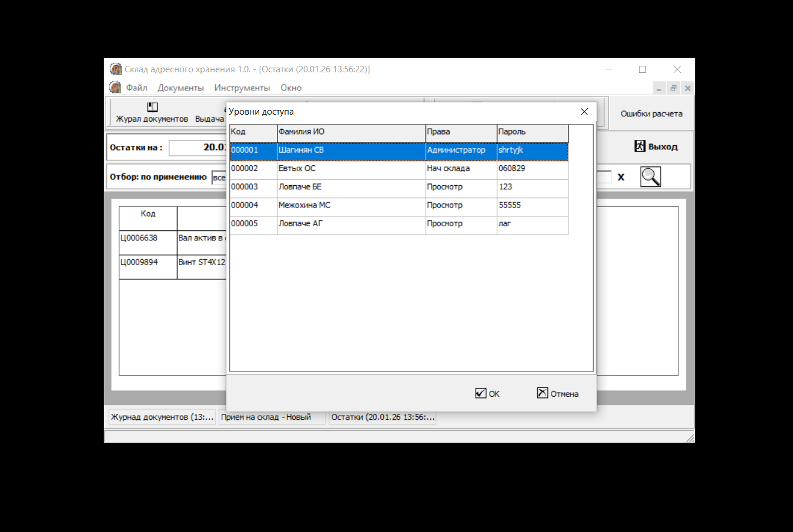Image resolution: width=793 pixels, height=532 pixels.
Task: Select the row for Межохина МС
Action: 399,207
